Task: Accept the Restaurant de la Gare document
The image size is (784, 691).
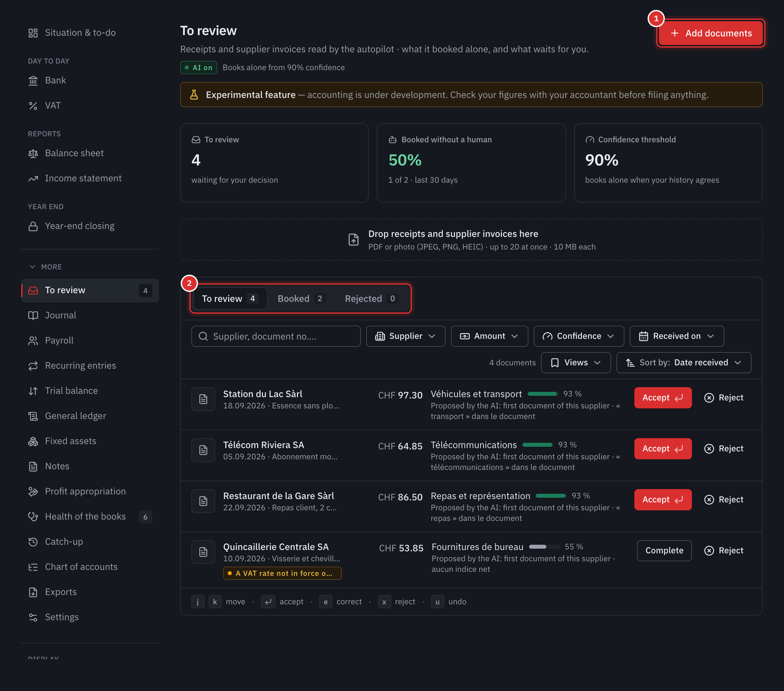Action: tap(663, 500)
